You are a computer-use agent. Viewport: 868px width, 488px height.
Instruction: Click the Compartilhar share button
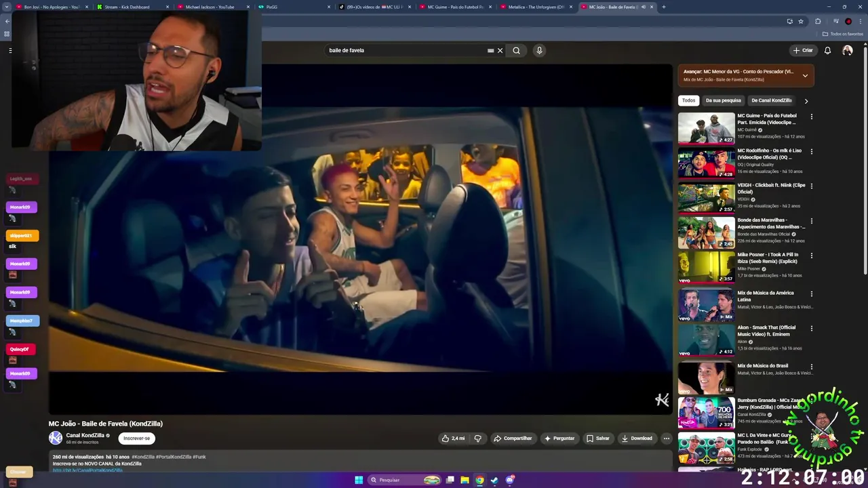[513, 439]
